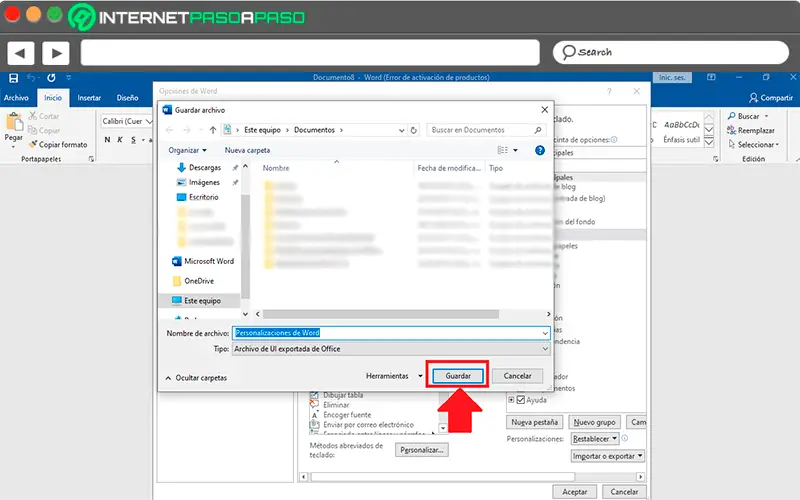The image size is (800, 500).
Task: Click the Cortar scissors icon
Action: 33,116
